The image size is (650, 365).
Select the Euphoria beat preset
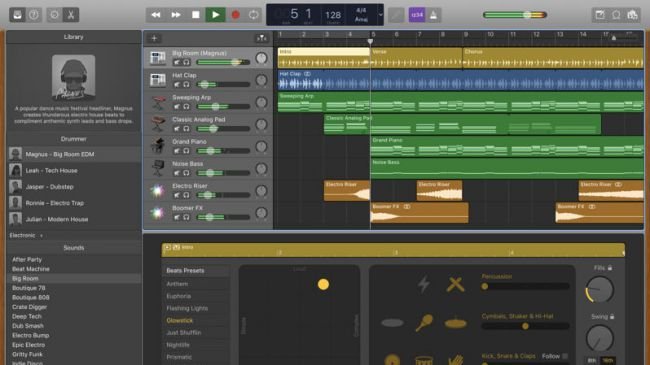coord(195,296)
